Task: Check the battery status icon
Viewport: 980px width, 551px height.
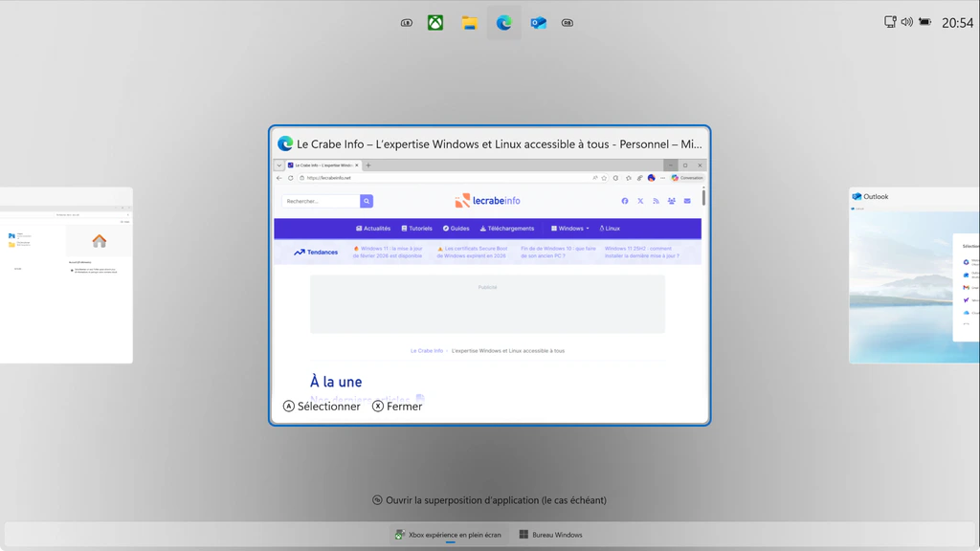Action: 924,22
